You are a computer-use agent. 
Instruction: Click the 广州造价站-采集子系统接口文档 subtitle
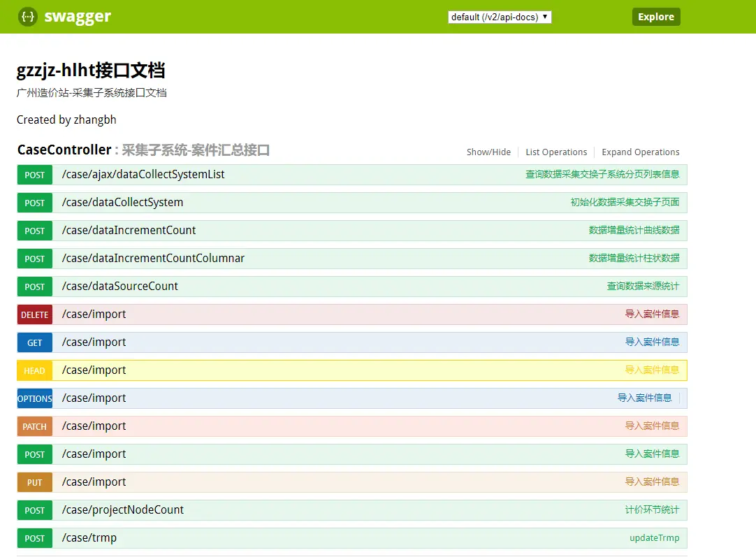click(x=92, y=93)
